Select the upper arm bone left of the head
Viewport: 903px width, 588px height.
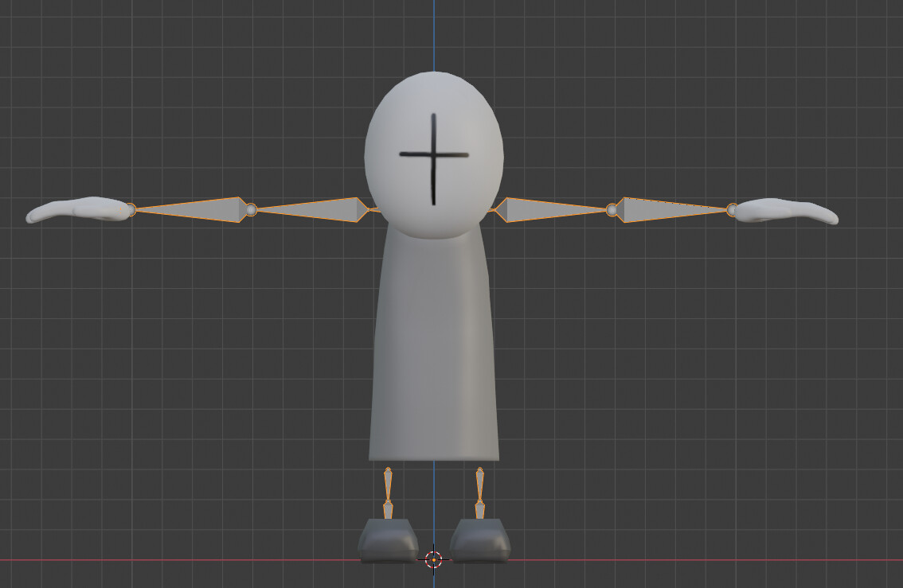coord(314,209)
